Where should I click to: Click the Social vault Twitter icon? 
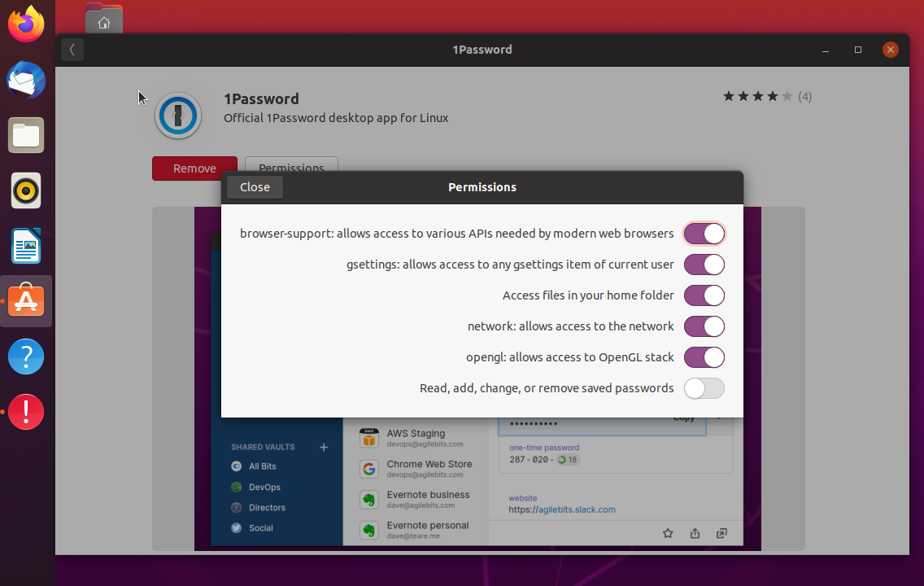coord(237,528)
